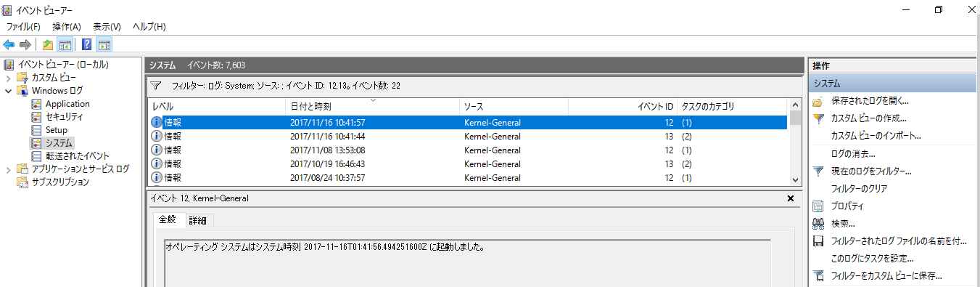The height and width of the screenshot is (287, 980).
Task: Click the Back arrow toolbar icon
Action: tap(9, 44)
